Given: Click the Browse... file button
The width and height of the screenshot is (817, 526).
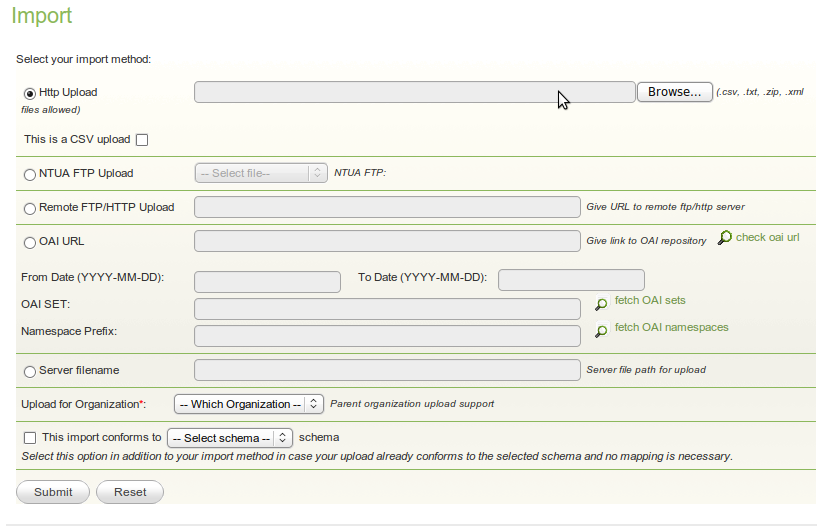Looking at the screenshot, I should pos(675,92).
